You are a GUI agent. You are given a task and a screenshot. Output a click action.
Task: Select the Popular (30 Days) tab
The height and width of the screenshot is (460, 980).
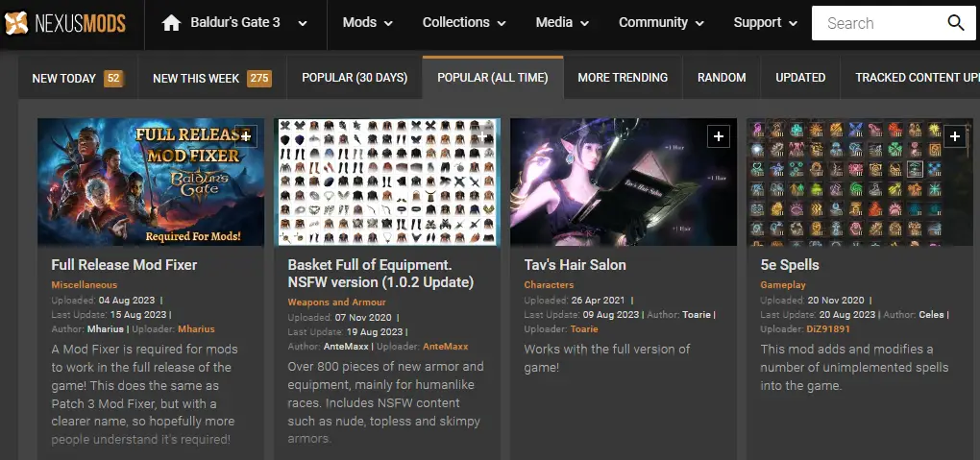point(355,78)
